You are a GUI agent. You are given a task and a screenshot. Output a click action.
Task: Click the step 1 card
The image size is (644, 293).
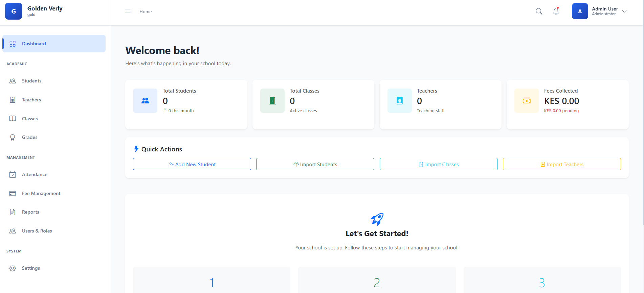coord(212,280)
